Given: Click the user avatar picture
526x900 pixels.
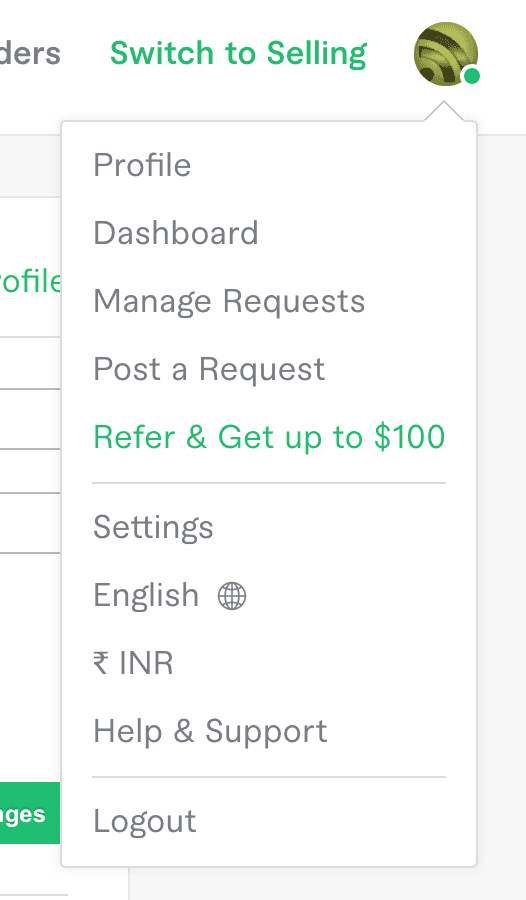Looking at the screenshot, I should [446, 54].
